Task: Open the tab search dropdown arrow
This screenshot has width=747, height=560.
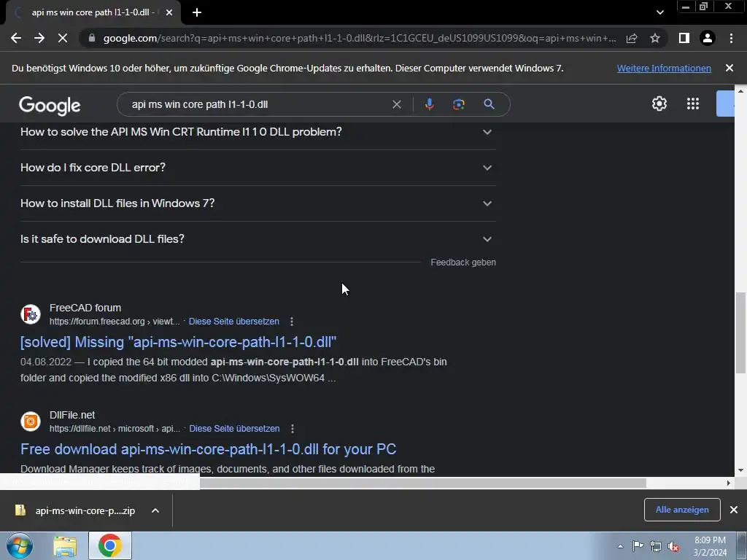Action: tap(659, 13)
